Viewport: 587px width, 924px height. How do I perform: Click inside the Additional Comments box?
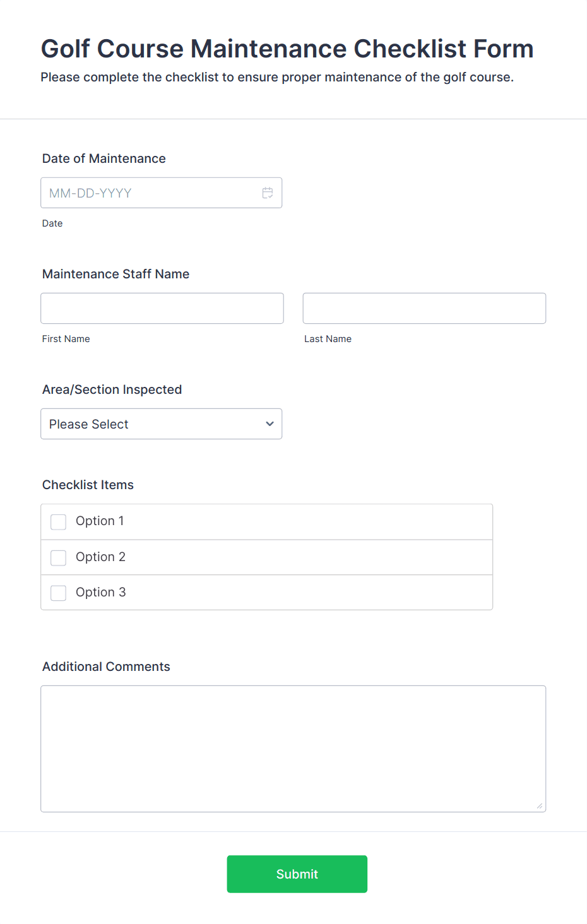point(293,745)
